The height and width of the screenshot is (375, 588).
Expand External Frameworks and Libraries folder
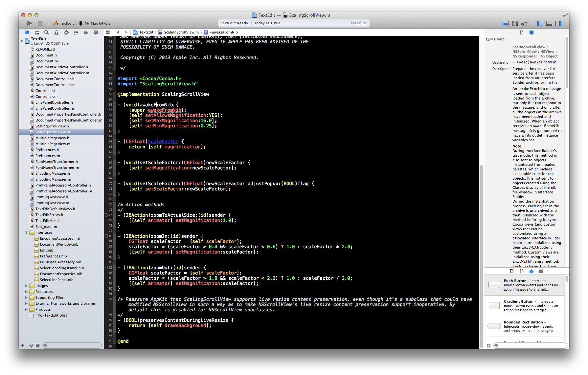coord(27,303)
